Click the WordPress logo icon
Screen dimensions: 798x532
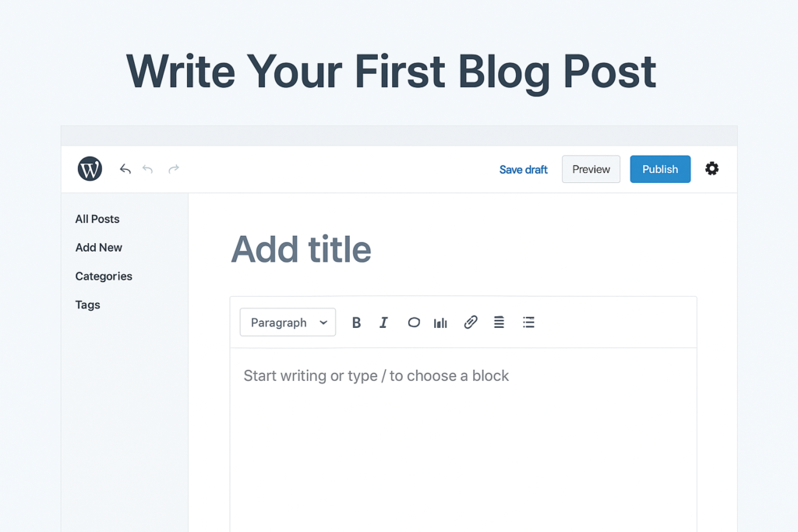tap(90, 169)
